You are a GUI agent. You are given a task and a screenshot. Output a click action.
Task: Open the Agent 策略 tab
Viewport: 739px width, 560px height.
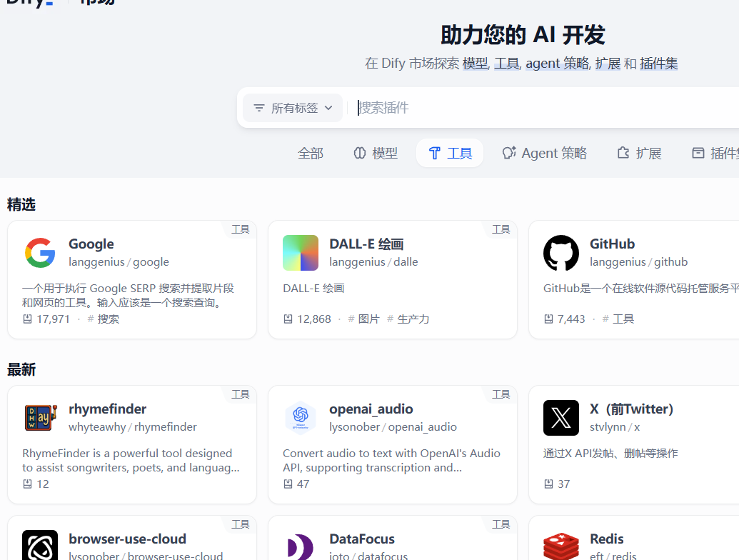[544, 153]
